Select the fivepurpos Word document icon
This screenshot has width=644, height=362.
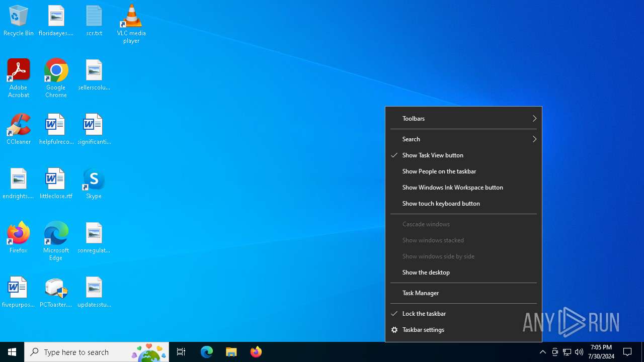click(x=19, y=292)
